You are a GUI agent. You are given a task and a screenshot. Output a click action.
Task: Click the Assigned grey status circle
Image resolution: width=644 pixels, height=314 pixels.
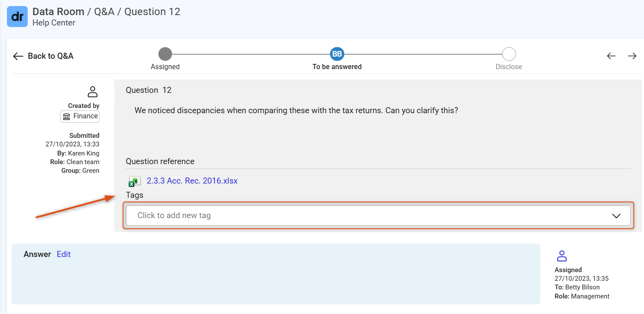[165, 54]
